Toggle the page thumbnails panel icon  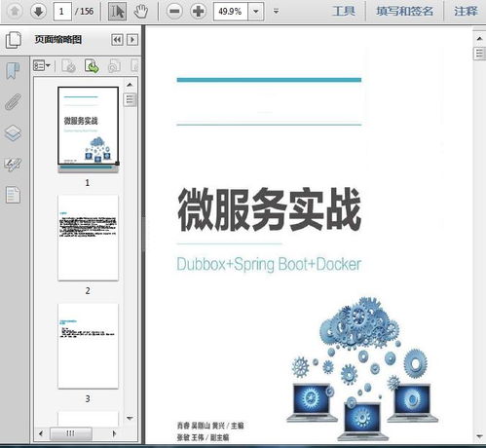[x=14, y=40]
